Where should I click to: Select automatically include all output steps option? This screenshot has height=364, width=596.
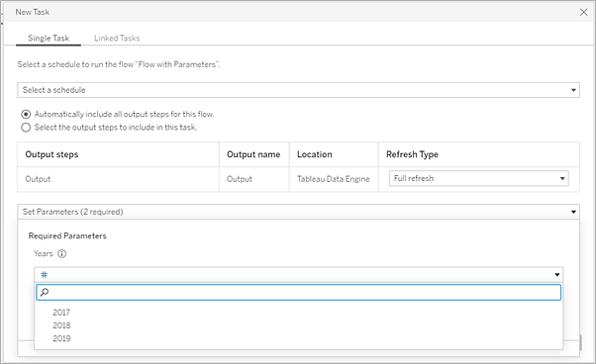tap(26, 115)
